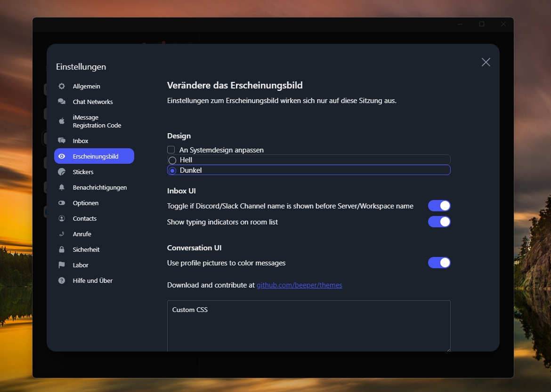
Task: Open the Allgemein settings section
Action: coord(94,86)
